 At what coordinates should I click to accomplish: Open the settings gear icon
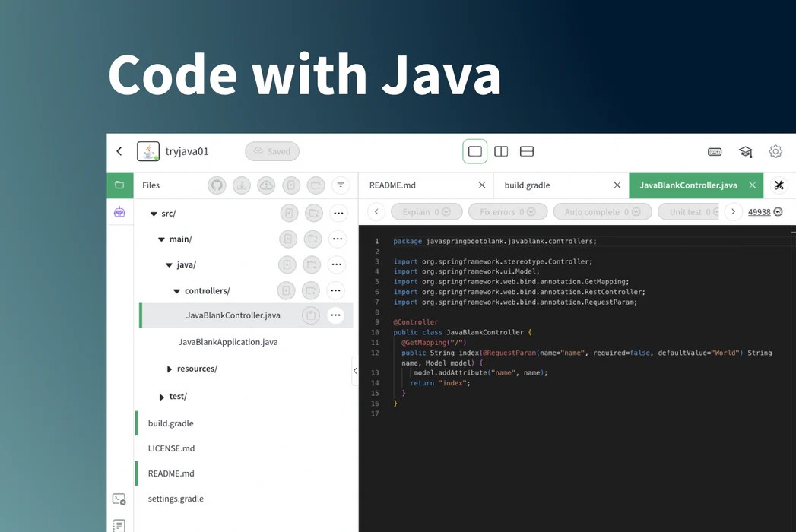tap(775, 151)
